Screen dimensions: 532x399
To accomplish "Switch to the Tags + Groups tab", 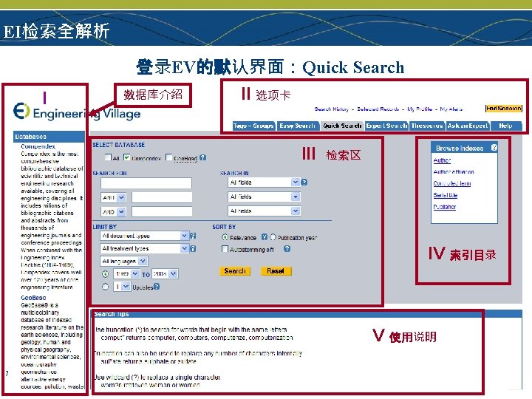I will (253, 126).
